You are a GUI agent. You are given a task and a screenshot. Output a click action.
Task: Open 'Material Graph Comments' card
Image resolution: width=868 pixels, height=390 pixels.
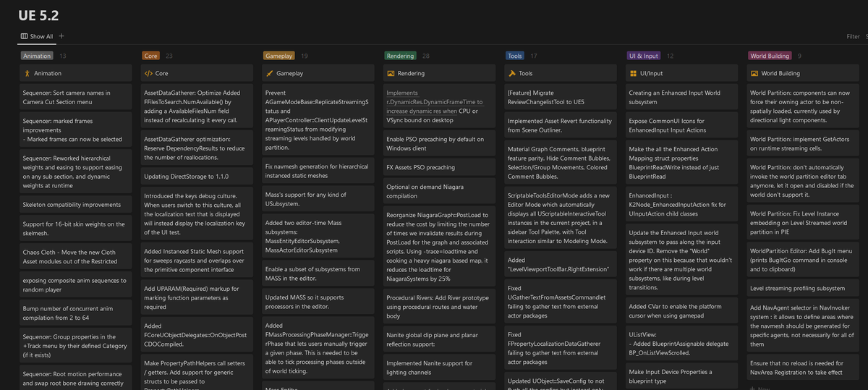[x=561, y=162]
